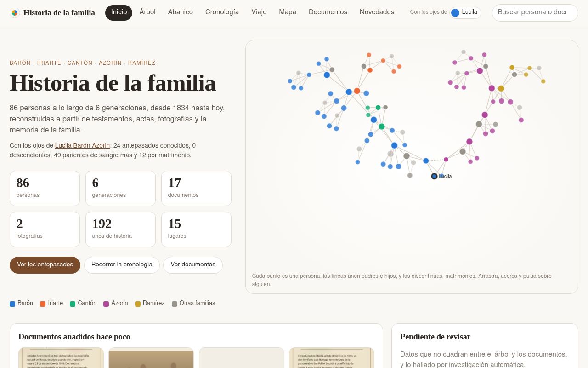This screenshot has width=588, height=368.
Task: Open the Úbeda baptism document thumbnail
Action: pos(332,358)
